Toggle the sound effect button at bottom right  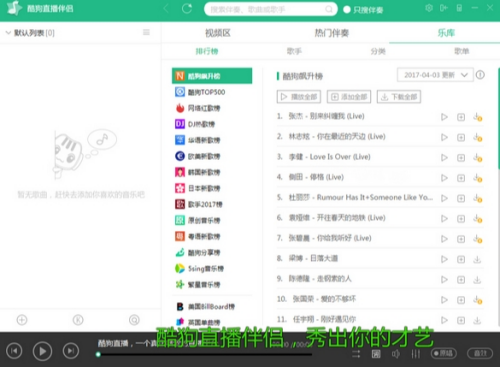(x=480, y=353)
